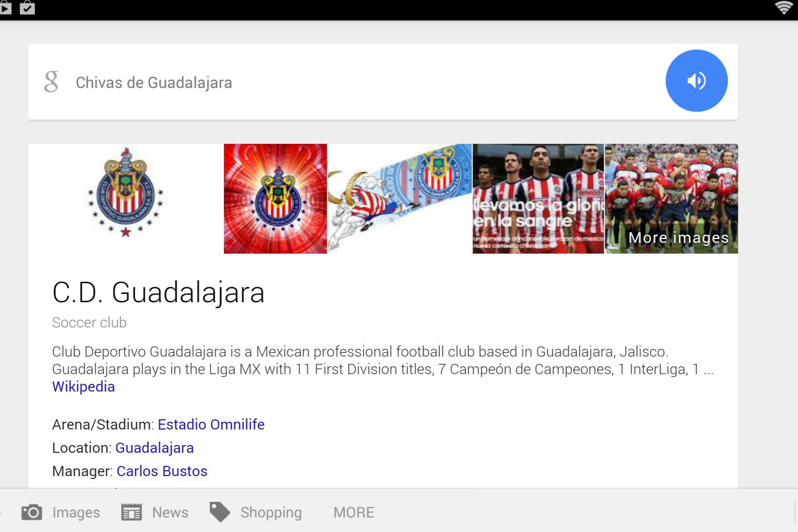Open the 'llevamos la gloria' players image
The image size is (798, 532).
click(538, 198)
